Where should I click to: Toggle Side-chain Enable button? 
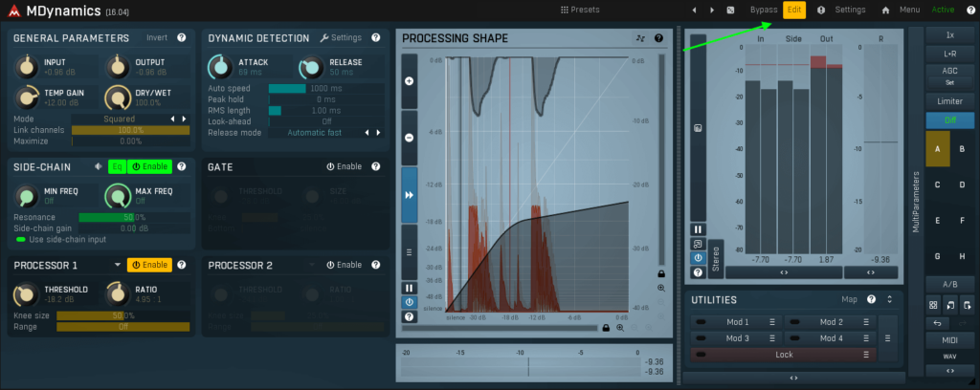click(x=148, y=166)
